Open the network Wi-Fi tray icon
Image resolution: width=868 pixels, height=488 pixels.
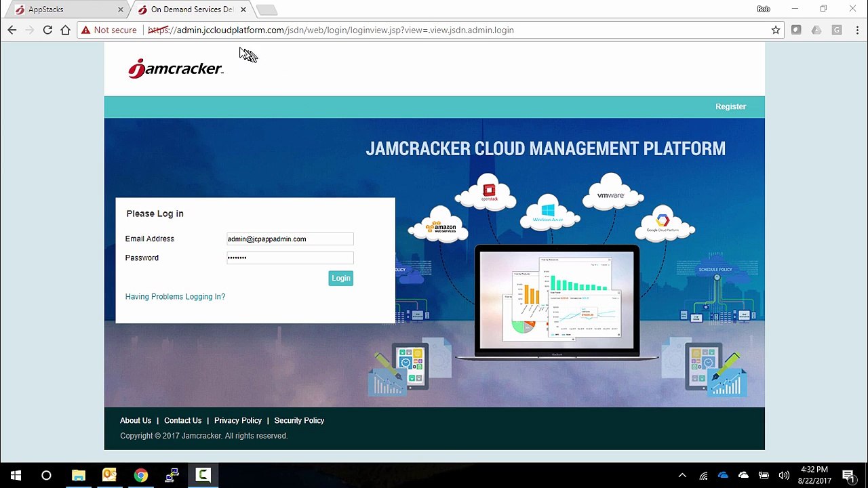coord(703,476)
